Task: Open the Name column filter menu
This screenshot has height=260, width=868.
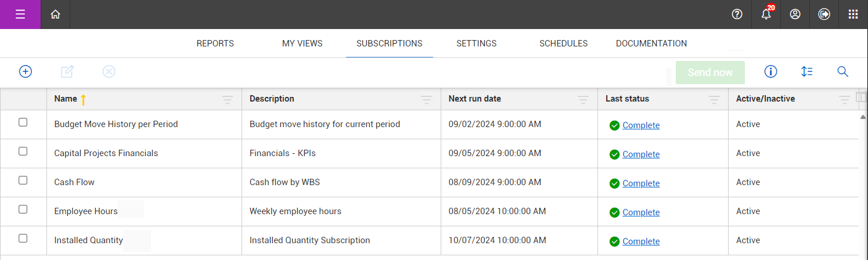Action: pyautogui.click(x=228, y=100)
